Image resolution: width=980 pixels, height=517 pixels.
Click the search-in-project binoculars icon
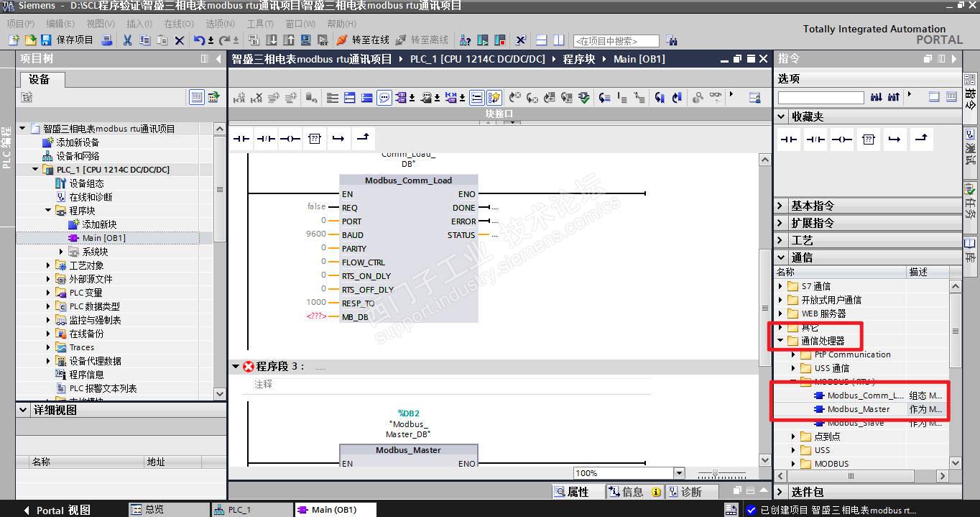(x=672, y=40)
